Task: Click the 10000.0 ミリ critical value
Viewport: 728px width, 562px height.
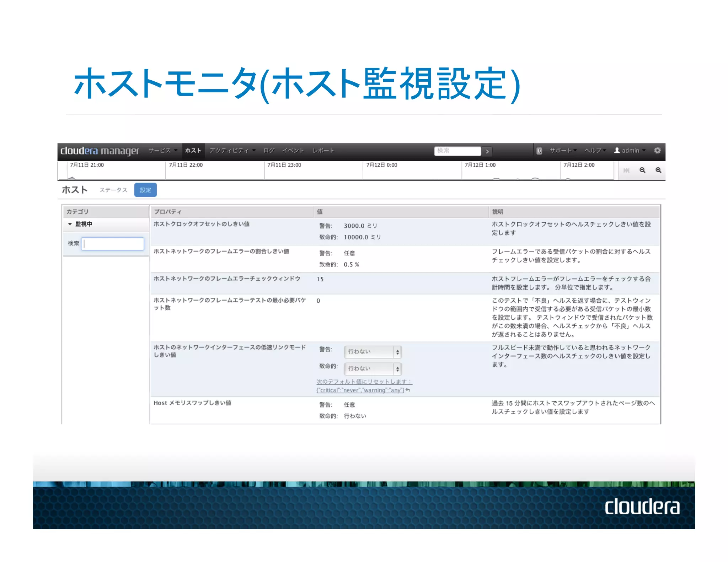Action: coord(362,237)
